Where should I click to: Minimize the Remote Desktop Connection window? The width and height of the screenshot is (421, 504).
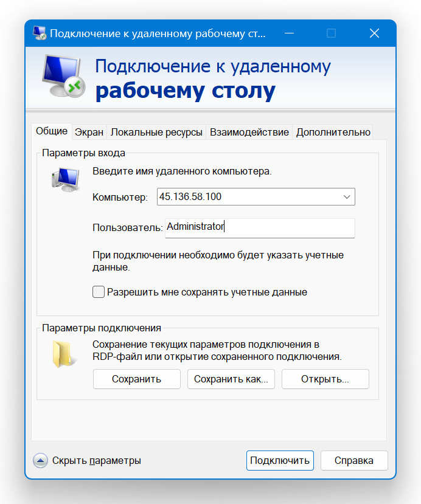coord(289,33)
